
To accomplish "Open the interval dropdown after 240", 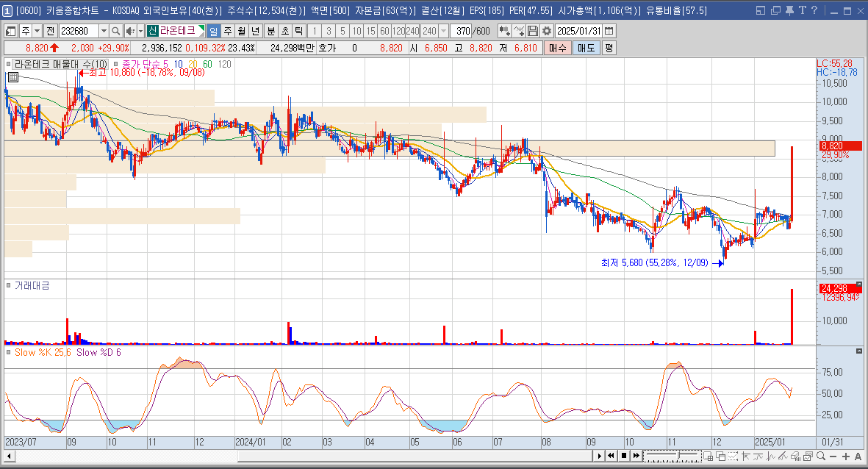I will click(x=443, y=31).
